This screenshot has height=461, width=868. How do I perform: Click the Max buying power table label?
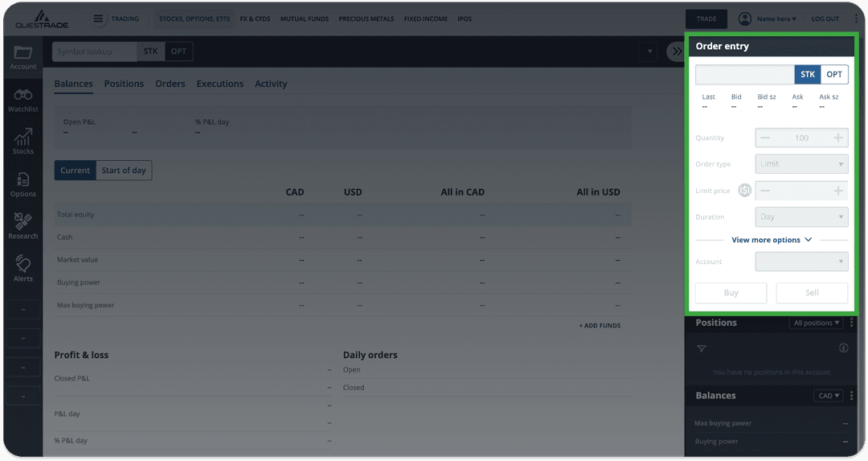85,305
